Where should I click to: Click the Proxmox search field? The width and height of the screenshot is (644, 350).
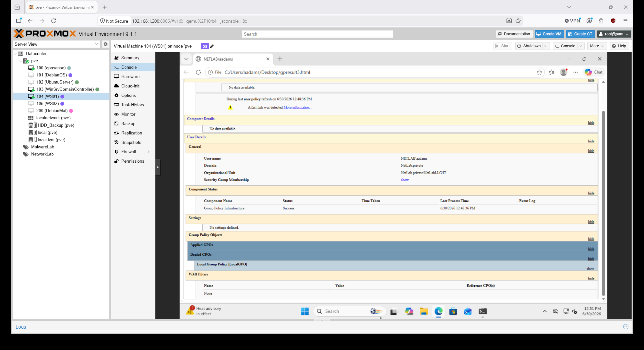317,34
